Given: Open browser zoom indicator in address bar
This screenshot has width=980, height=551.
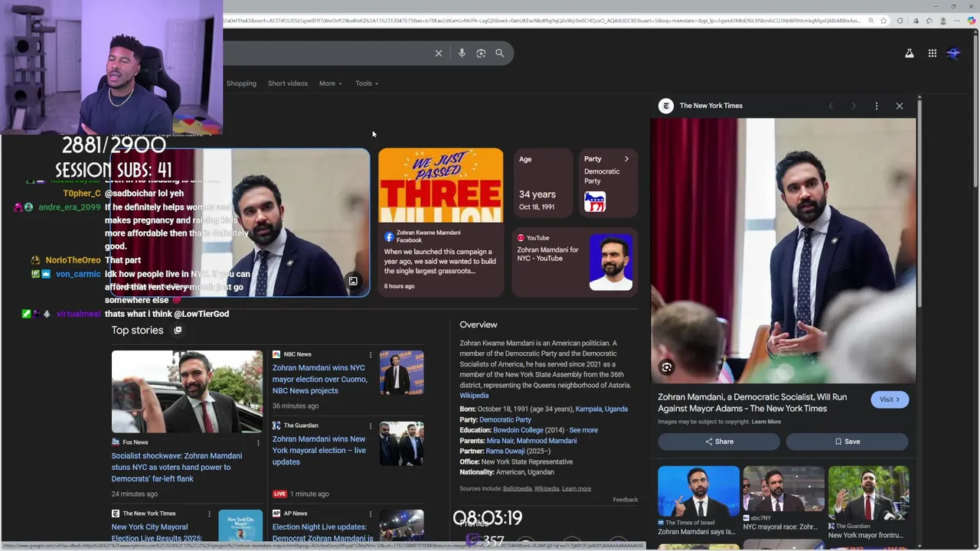Looking at the screenshot, I should (x=871, y=21).
